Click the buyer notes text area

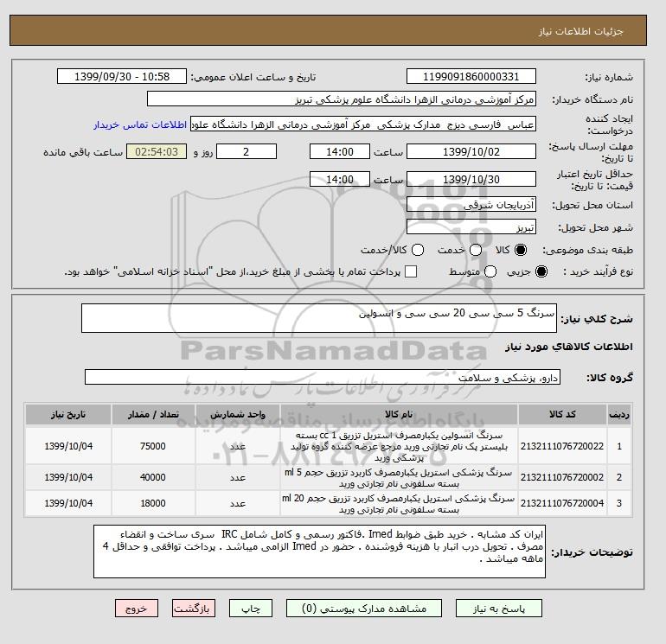319,552
